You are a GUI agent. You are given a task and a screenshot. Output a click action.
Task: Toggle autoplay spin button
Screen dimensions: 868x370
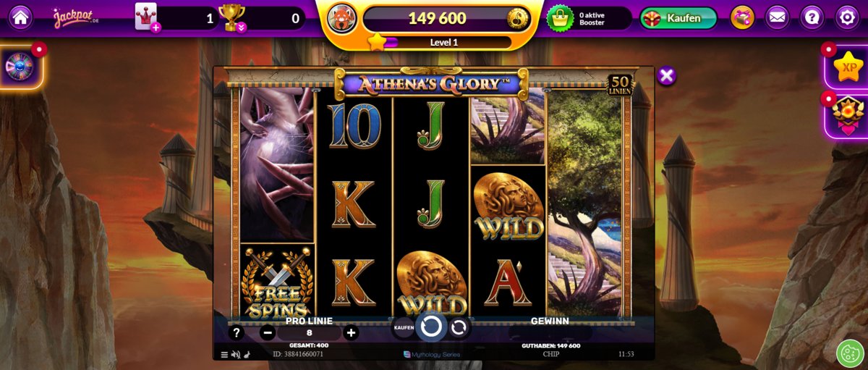click(x=459, y=328)
